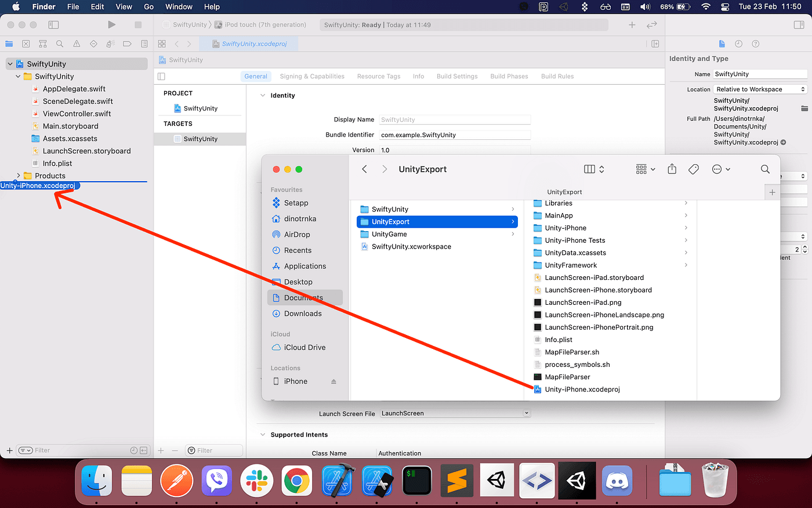Open the Find navigator in Xcode
Image resolution: width=812 pixels, height=508 pixels.
click(x=60, y=44)
